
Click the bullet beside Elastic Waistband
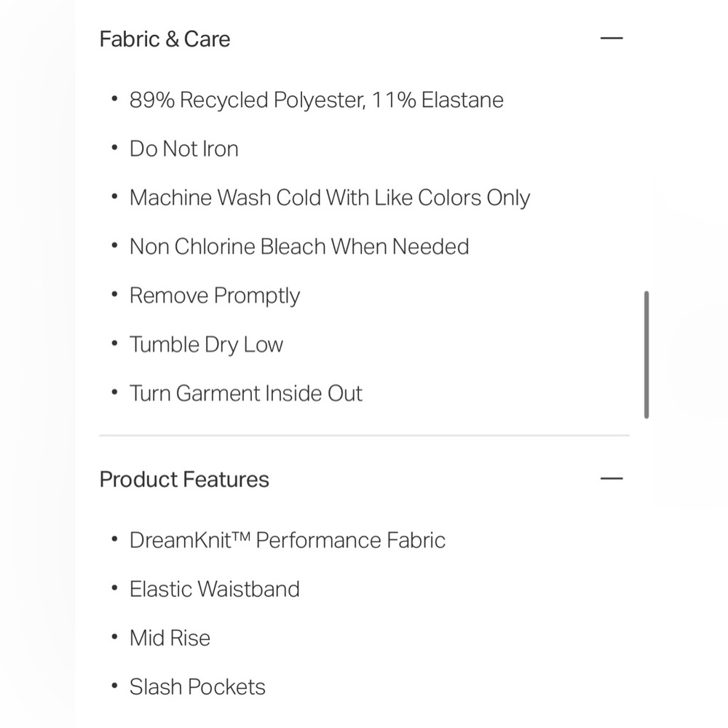pyautogui.click(x=115, y=588)
